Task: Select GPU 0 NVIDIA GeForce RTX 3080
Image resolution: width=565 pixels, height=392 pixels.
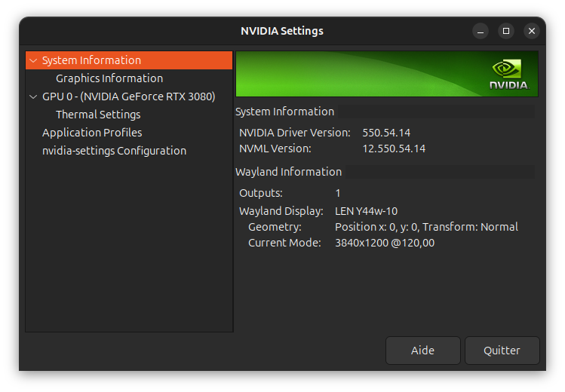Action: tap(128, 96)
